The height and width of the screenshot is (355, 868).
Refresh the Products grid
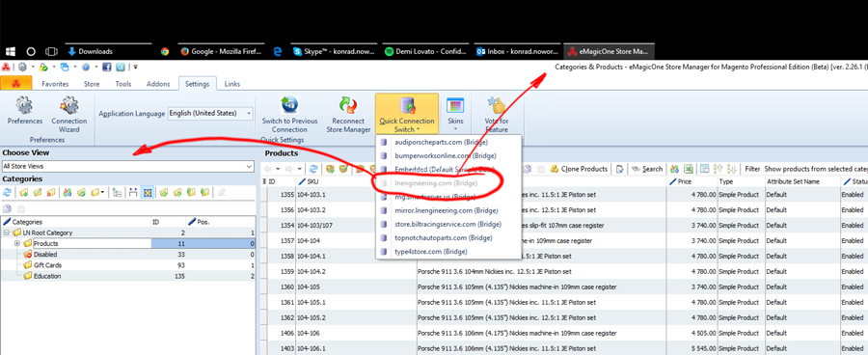(313, 169)
